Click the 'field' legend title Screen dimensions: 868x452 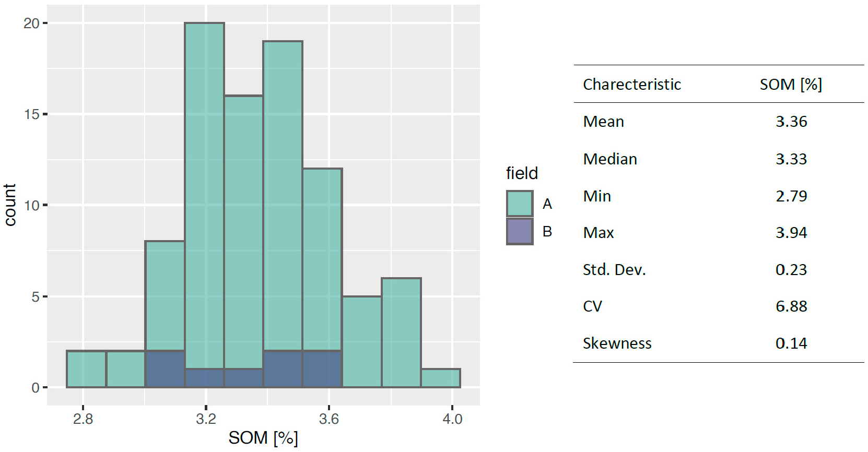[x=522, y=173]
